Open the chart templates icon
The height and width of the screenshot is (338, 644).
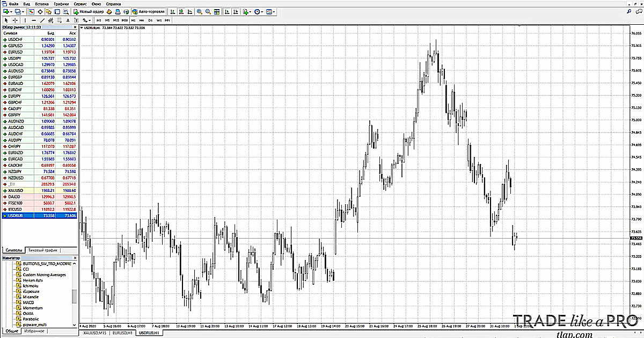point(269,11)
